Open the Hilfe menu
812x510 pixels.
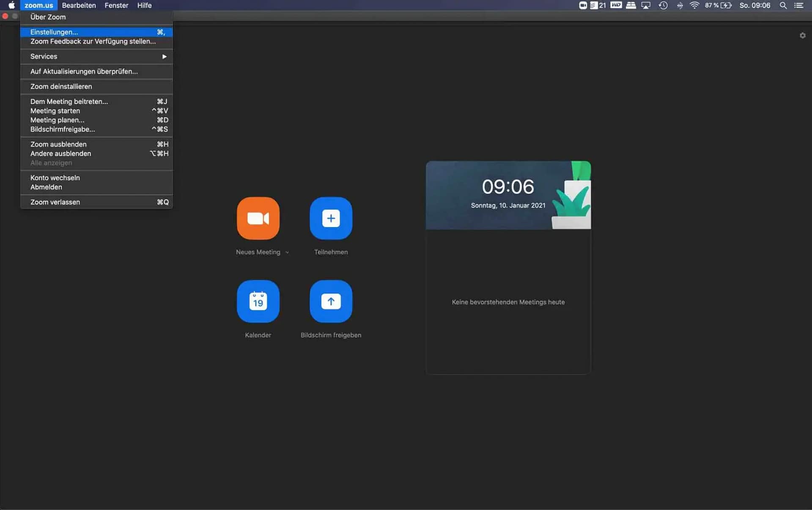tap(144, 5)
